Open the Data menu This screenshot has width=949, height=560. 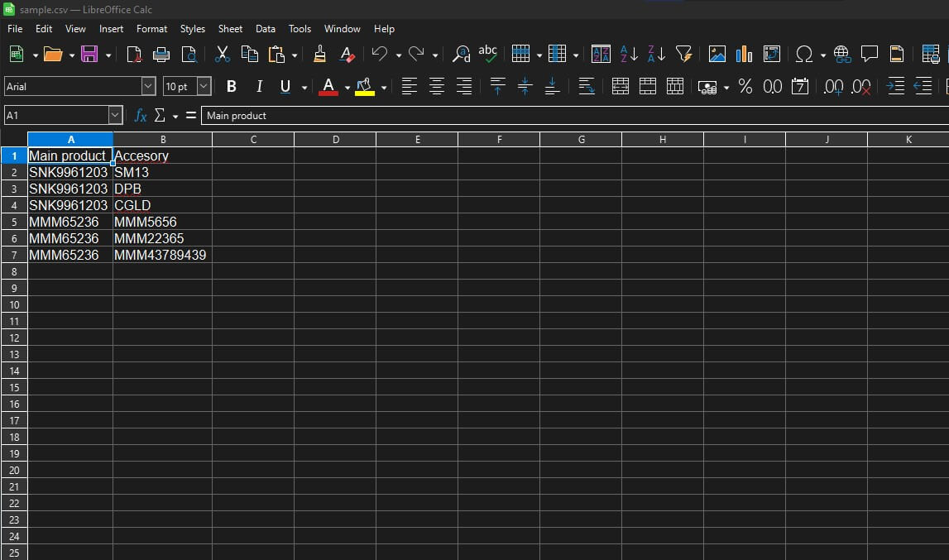(266, 29)
